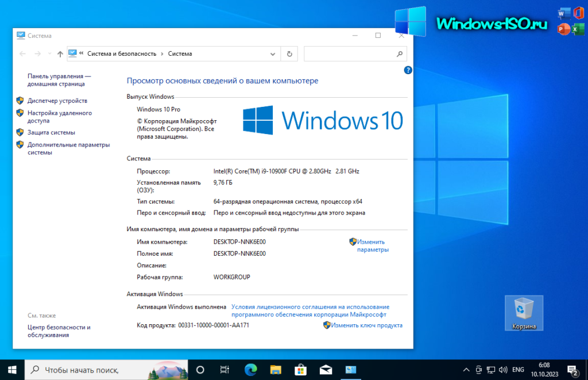Launch Microsoft Edge from taskbar
The image size is (588, 380).
(250, 370)
